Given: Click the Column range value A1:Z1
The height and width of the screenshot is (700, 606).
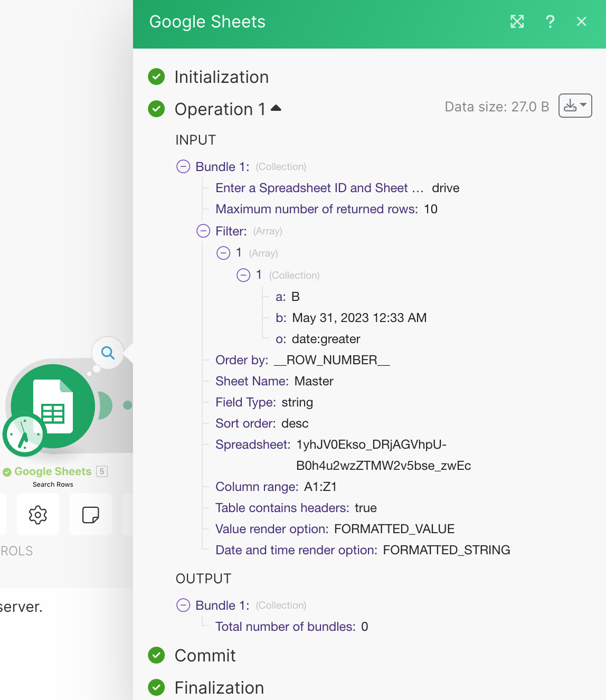Looking at the screenshot, I should tap(320, 487).
